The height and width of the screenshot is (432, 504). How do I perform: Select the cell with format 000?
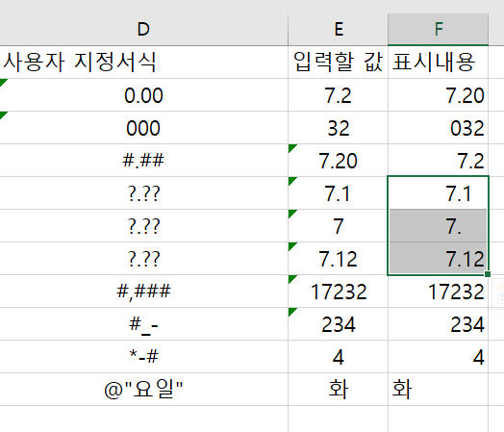point(143,128)
